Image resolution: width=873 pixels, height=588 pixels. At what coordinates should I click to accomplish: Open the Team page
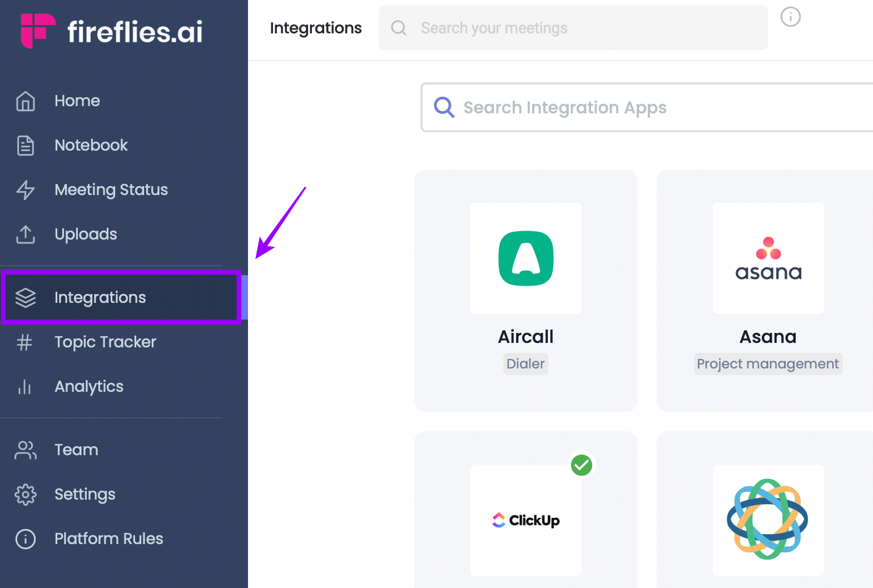click(x=76, y=450)
